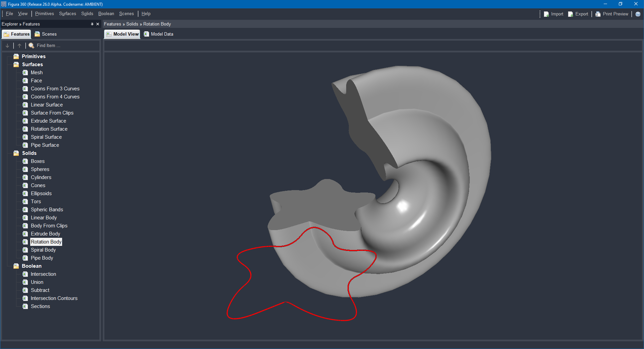The image size is (644, 349).
Task: Open the help icon at the toolbar's right end
Action: [x=638, y=14]
